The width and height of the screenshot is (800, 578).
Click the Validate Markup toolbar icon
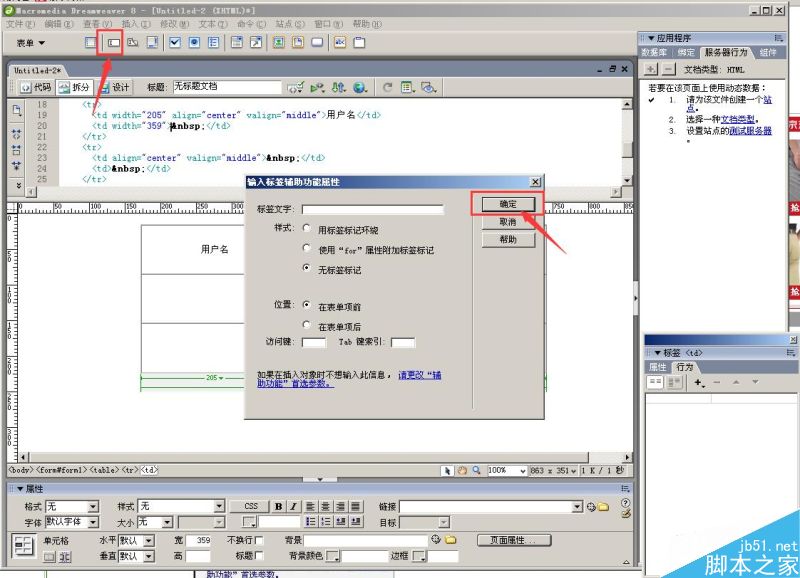295,88
